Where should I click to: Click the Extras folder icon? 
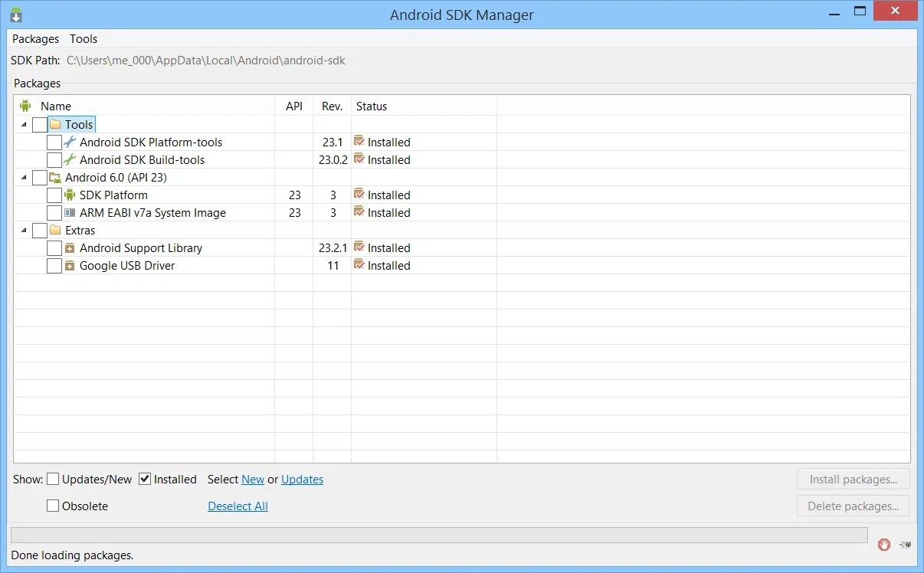tap(55, 230)
